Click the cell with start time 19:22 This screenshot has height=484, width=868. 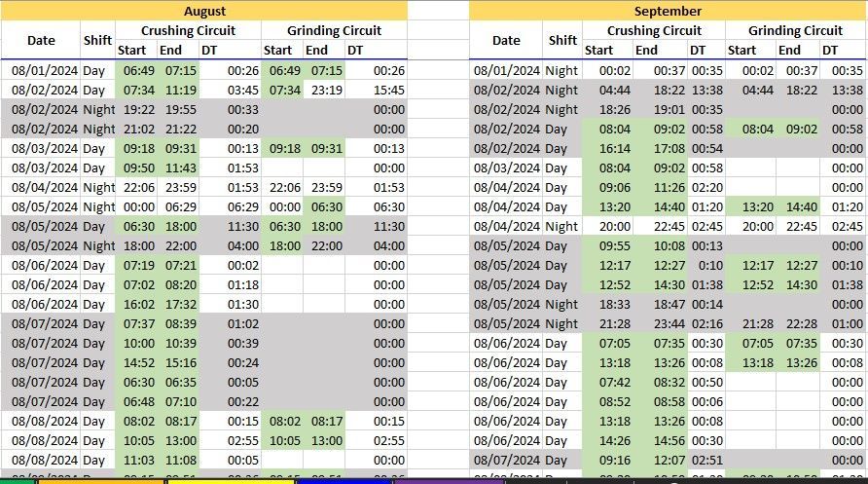tap(137, 109)
